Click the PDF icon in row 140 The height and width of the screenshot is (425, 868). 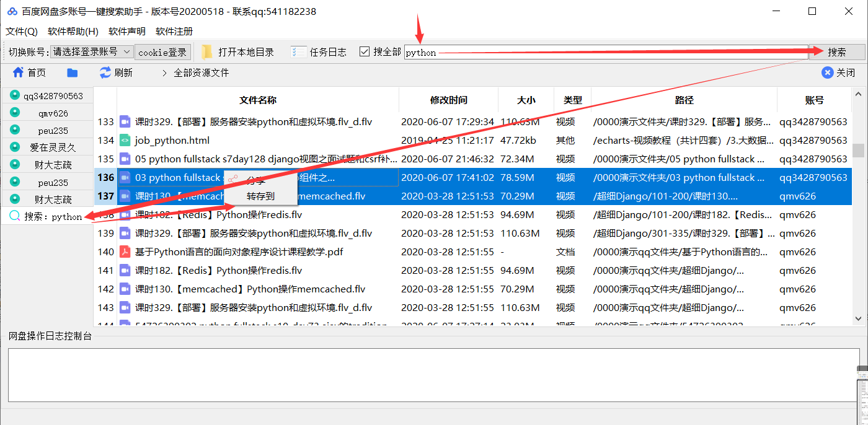coord(125,252)
